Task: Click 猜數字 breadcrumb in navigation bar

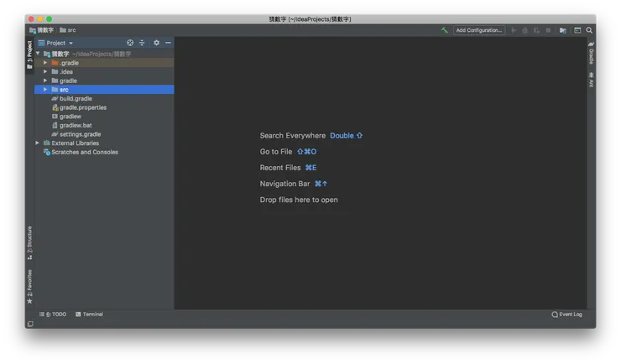Action: [x=42, y=30]
